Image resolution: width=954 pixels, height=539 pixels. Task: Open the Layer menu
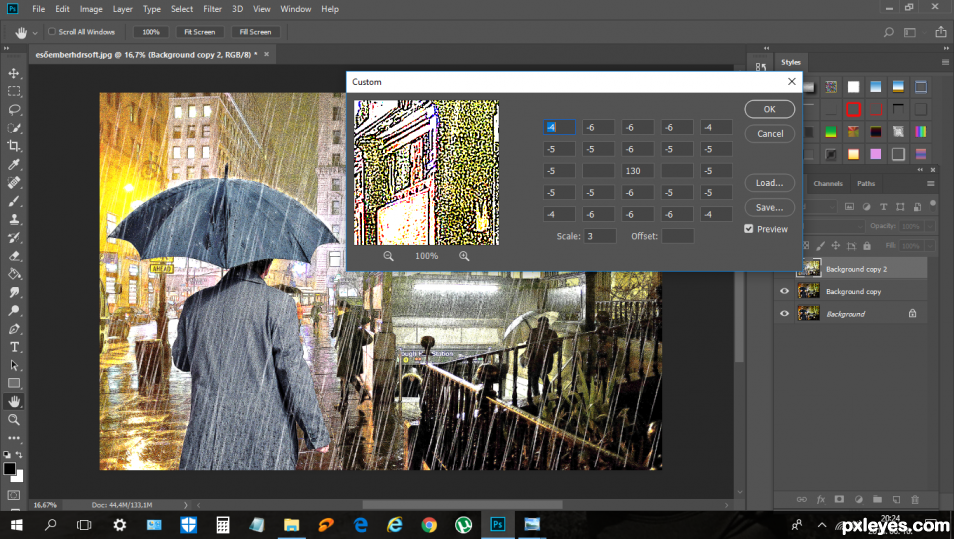pos(122,9)
